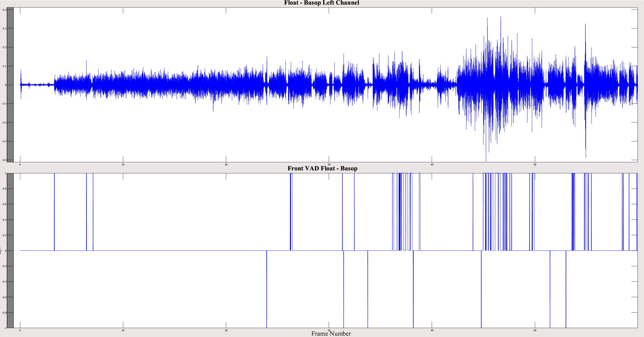The height and width of the screenshot is (337, 644).
Task: Click gray bar left of waveform plot
Action: 10,85
